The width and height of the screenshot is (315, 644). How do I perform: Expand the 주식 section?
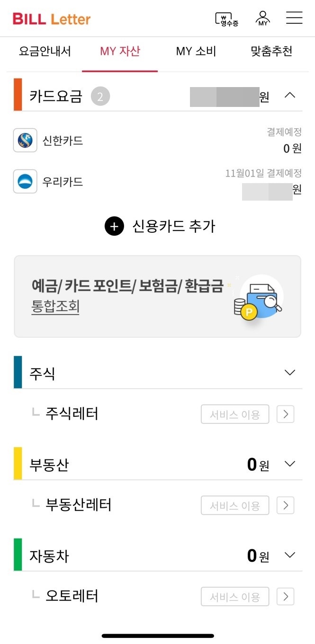[289, 372]
